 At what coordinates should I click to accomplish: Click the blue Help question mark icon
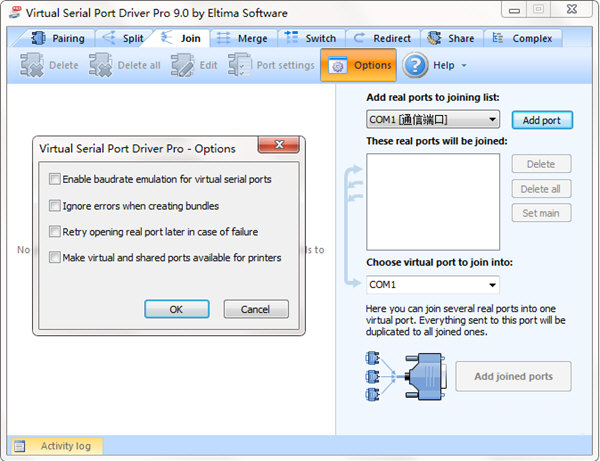pyautogui.click(x=415, y=65)
